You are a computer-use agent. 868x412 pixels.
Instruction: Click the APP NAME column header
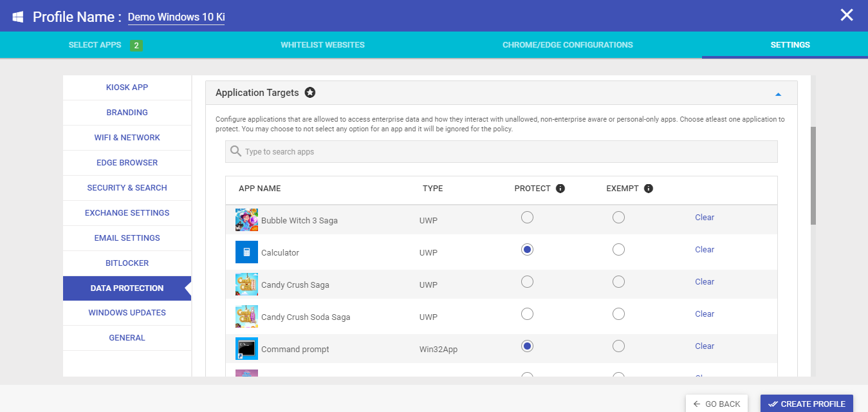pos(260,189)
